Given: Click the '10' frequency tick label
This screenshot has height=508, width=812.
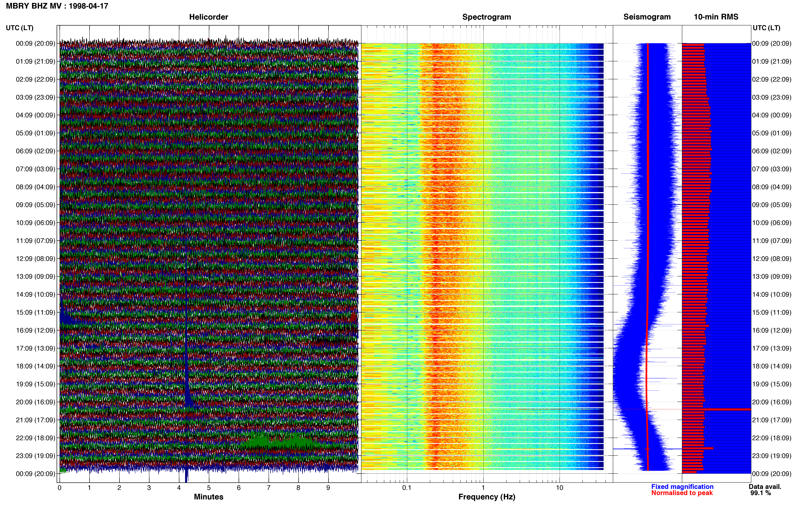Looking at the screenshot, I should click(x=559, y=488).
